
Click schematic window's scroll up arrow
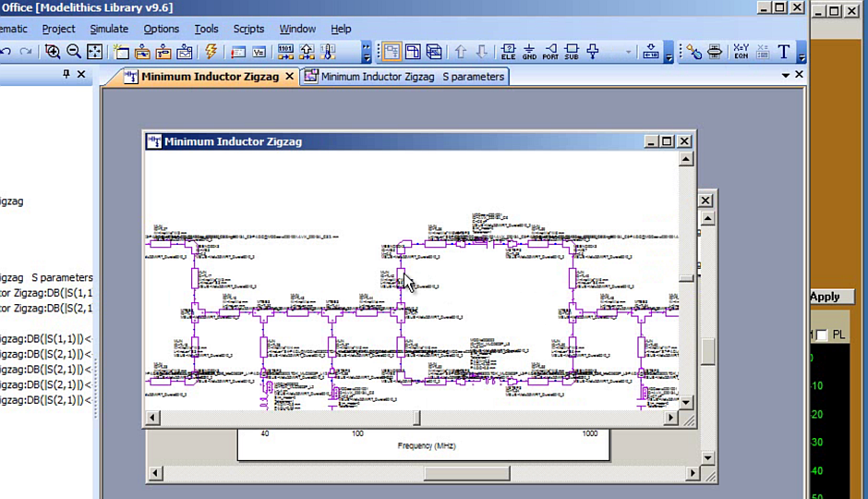686,160
